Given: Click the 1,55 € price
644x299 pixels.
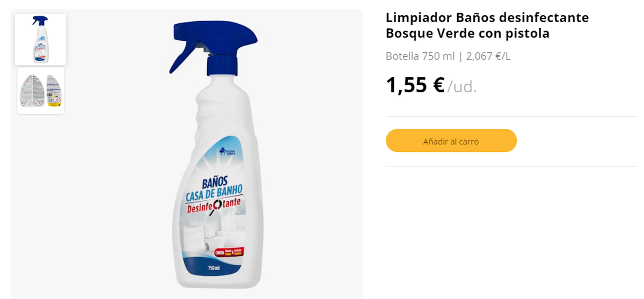Looking at the screenshot, I should click(415, 85).
